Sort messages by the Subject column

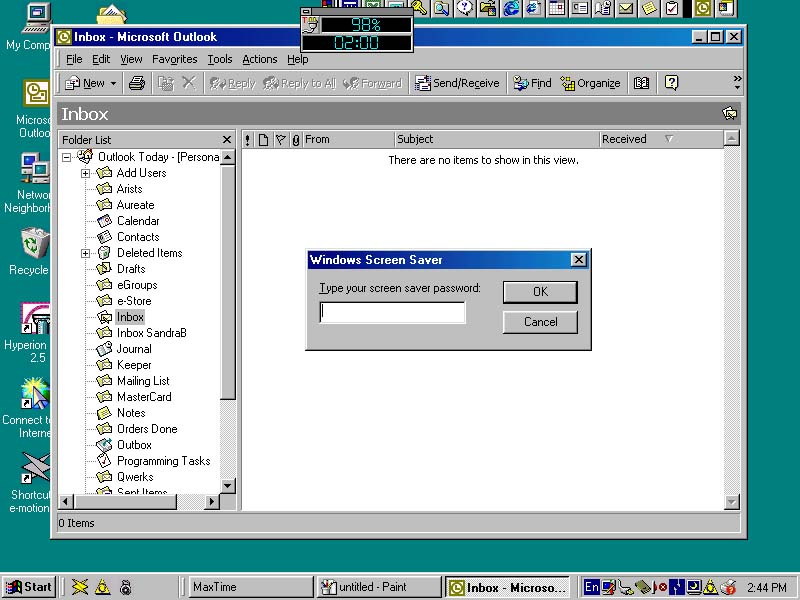pos(497,139)
